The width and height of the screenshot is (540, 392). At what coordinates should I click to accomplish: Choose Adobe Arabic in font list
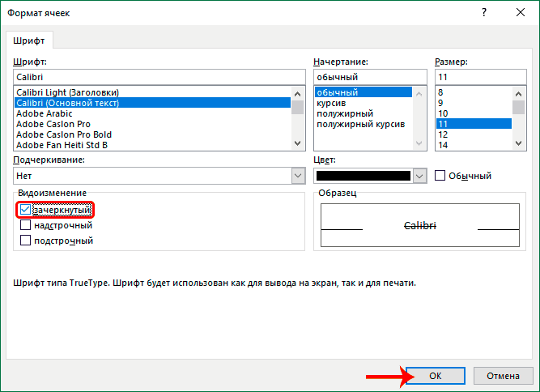click(x=152, y=113)
